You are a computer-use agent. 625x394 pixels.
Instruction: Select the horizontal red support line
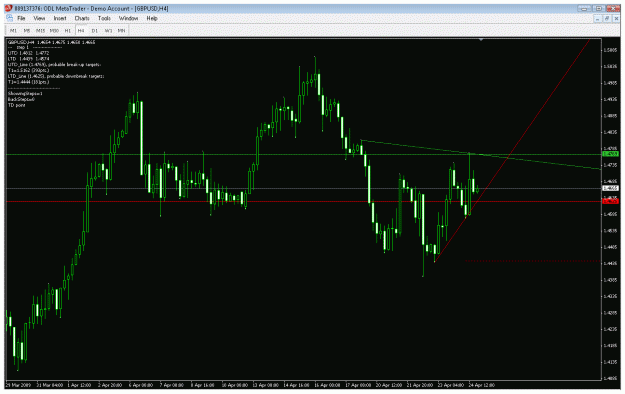303,201
